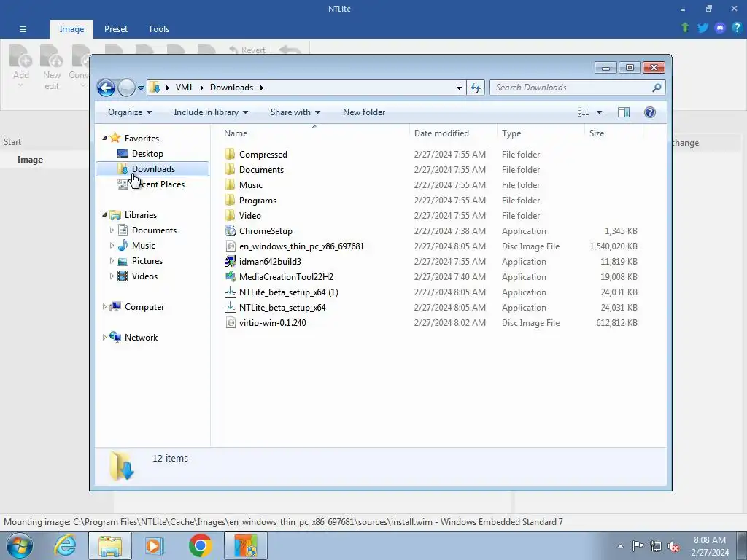The image size is (747, 560).
Task: Select the MediaCreationTool22H2 icon
Action: pos(231,276)
